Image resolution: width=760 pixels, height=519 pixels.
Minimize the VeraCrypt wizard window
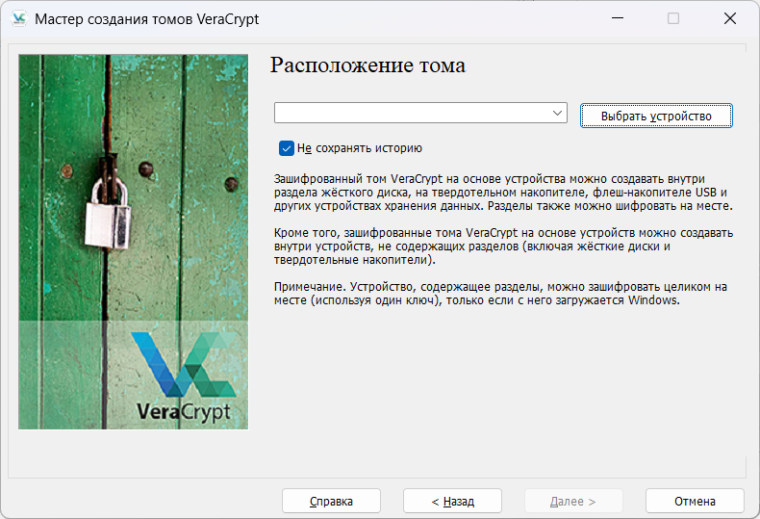(617, 19)
